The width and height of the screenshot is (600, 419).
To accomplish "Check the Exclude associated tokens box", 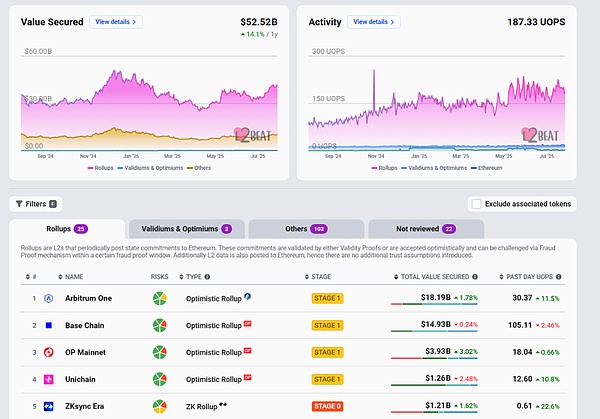I will pyautogui.click(x=477, y=203).
